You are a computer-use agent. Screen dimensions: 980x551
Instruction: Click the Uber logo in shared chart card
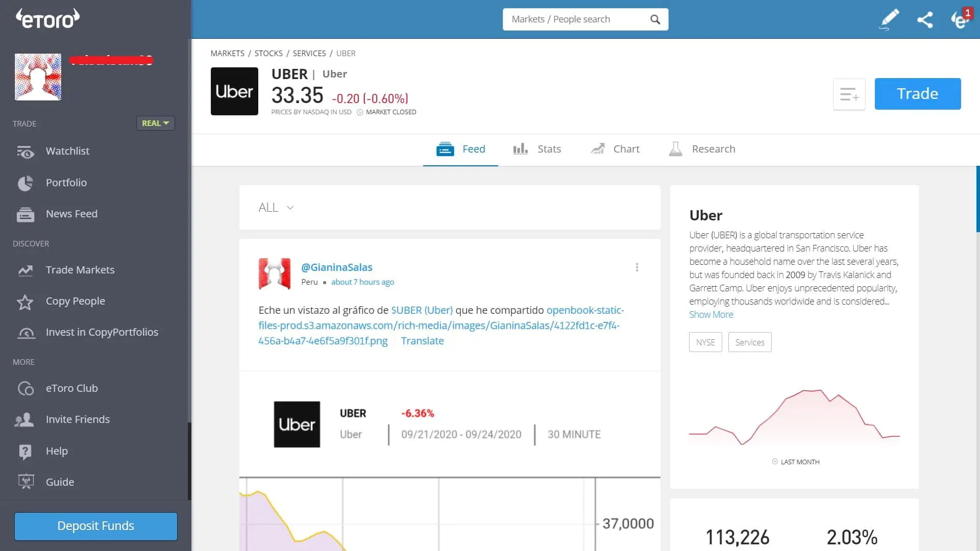[x=297, y=424]
